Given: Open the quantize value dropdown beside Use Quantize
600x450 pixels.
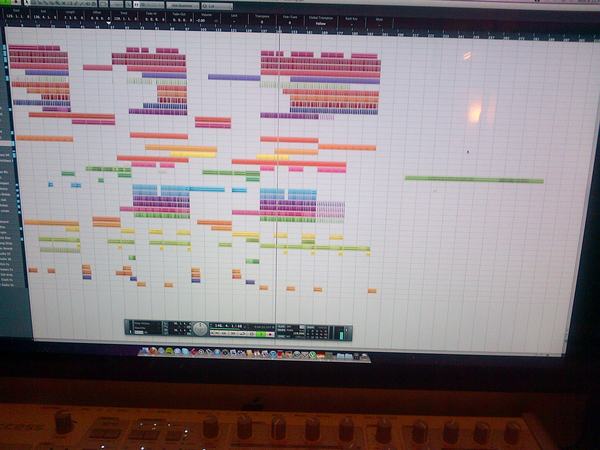Looking at the screenshot, I should click(x=217, y=6).
